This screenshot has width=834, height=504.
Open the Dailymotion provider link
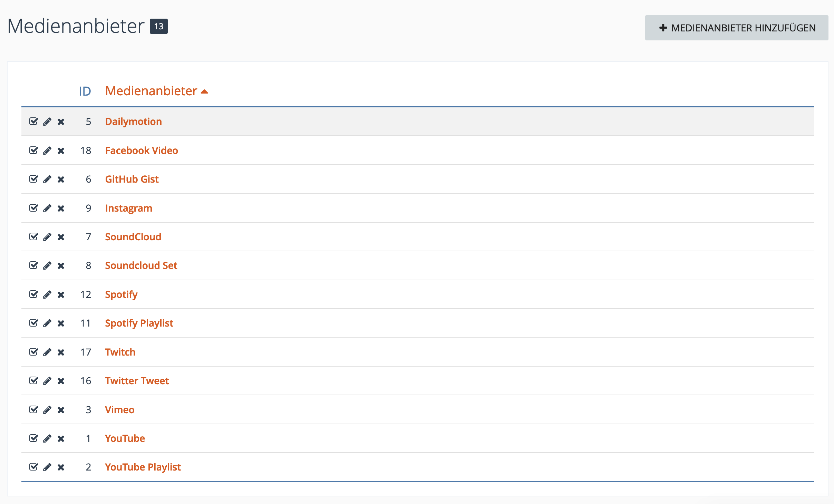click(133, 122)
